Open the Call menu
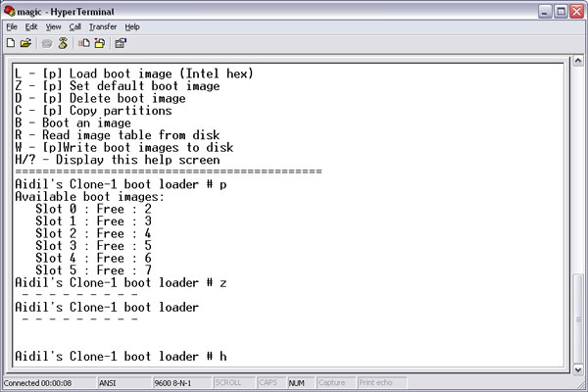 tap(74, 26)
